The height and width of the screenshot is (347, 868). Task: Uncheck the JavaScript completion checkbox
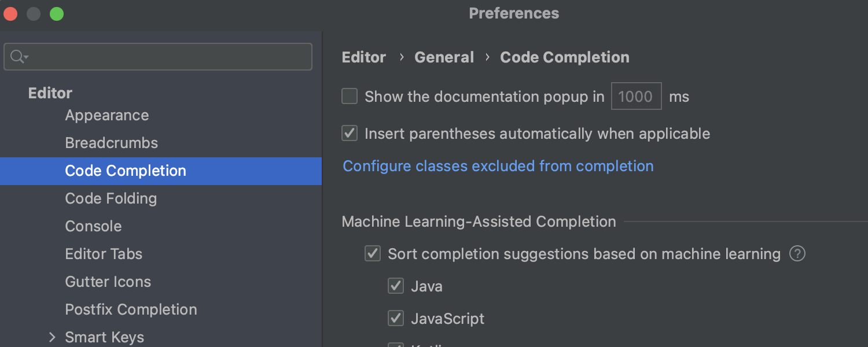(396, 318)
